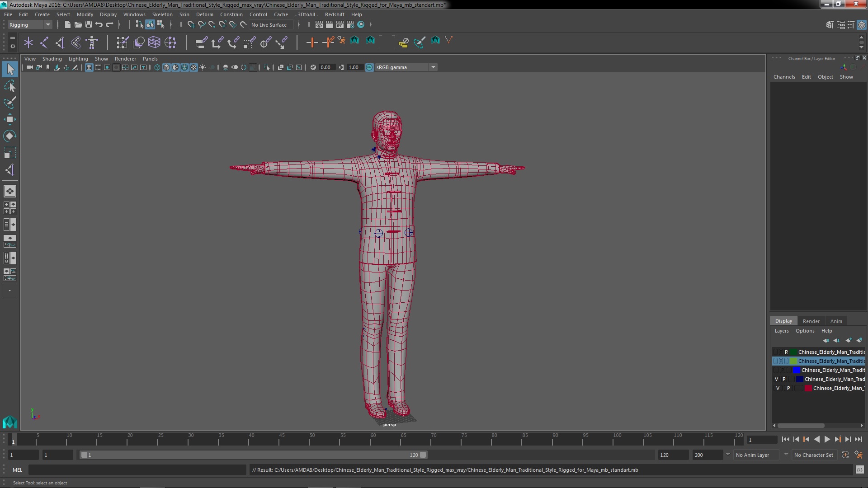
Task: Click the Open Scene folder icon
Action: [x=78, y=24]
